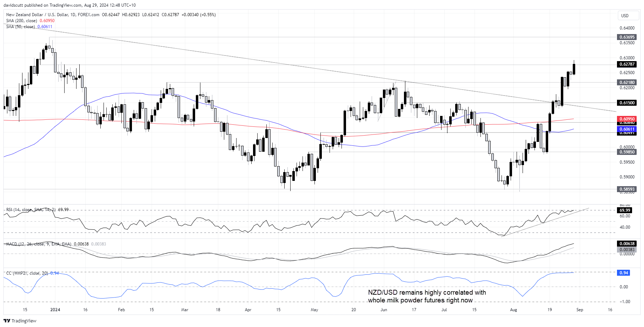Viewport: 644px width, 327px height.
Task: Click the SMA 50 value 0.60611 in legend
Action: (x=45, y=27)
